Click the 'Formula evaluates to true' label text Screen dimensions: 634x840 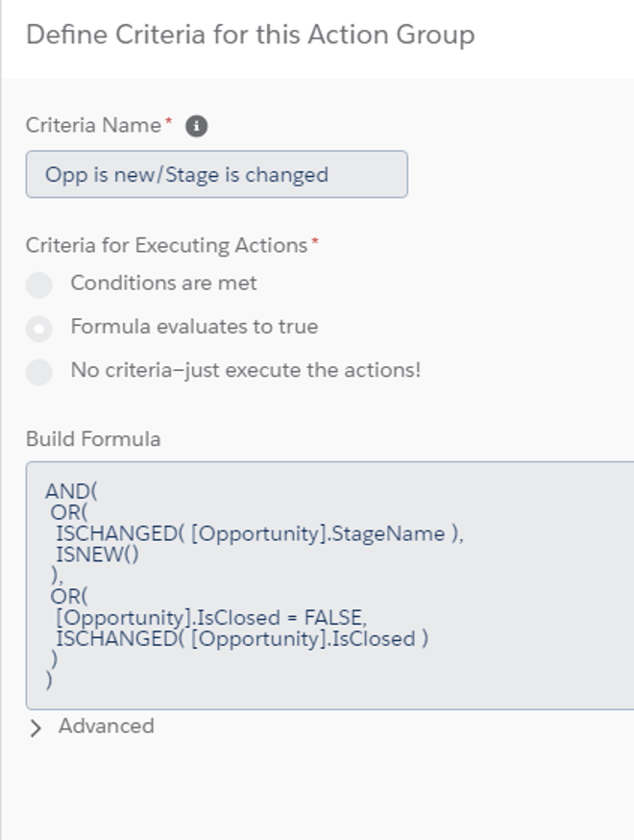point(194,327)
